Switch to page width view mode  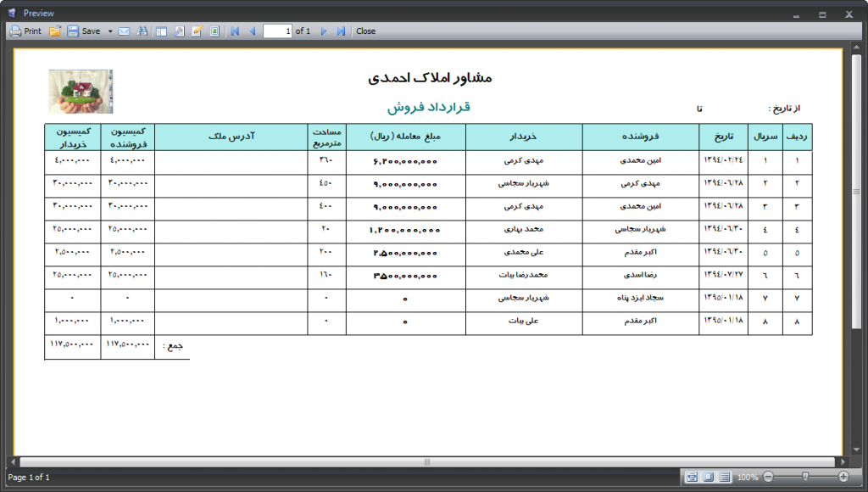click(x=693, y=478)
